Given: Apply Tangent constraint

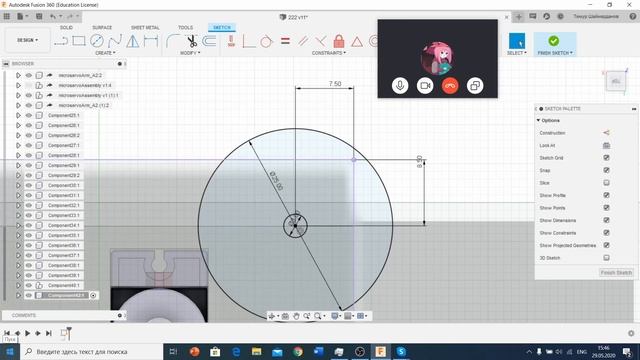Looking at the screenshot, I should pyautogui.click(x=266, y=41).
